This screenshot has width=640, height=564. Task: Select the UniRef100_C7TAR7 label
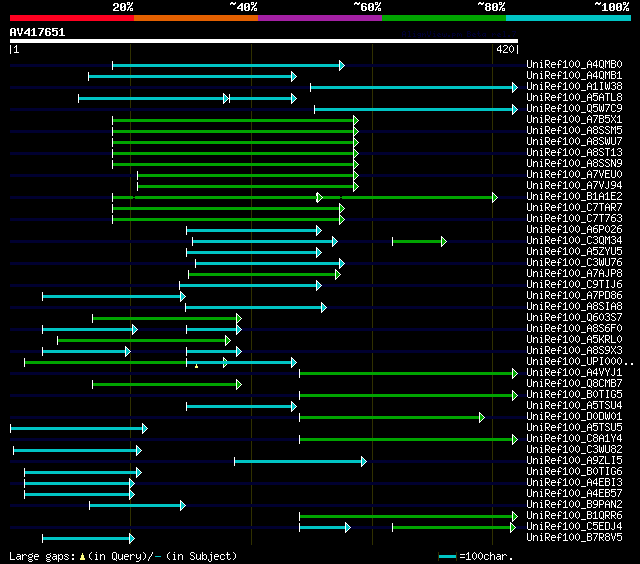tap(574, 208)
